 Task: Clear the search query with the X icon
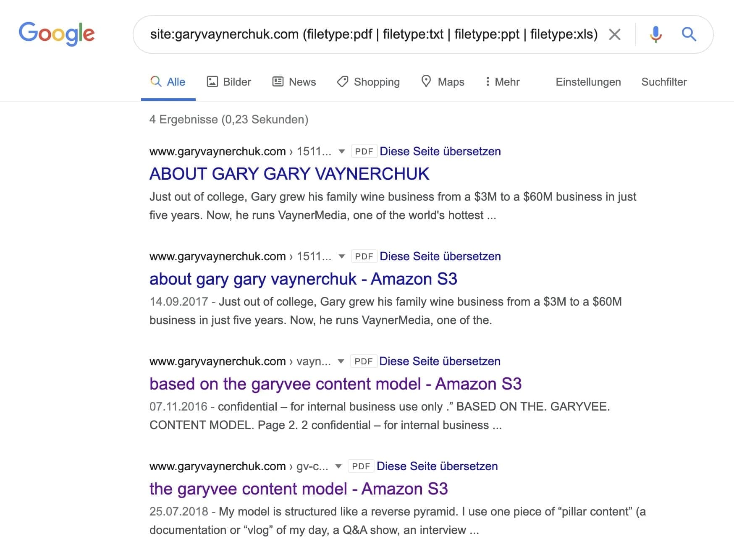point(615,34)
